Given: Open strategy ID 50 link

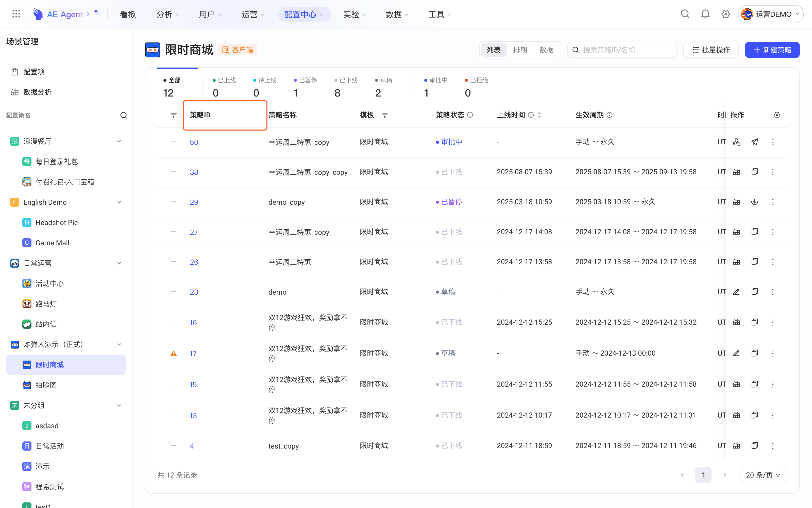Looking at the screenshot, I should point(194,142).
